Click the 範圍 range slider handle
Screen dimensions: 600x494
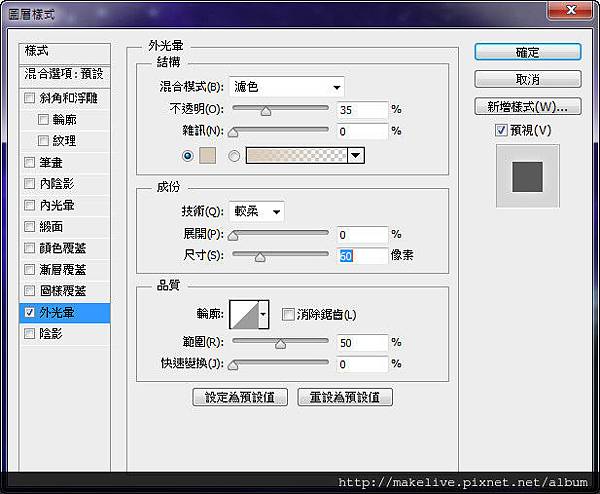[x=281, y=344]
